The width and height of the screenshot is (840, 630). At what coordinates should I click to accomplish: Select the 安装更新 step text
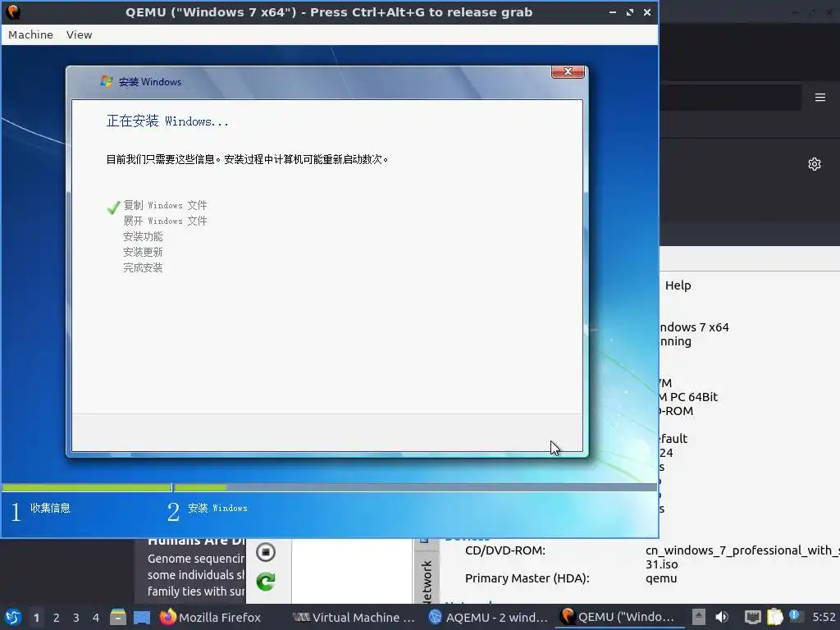coord(143,252)
